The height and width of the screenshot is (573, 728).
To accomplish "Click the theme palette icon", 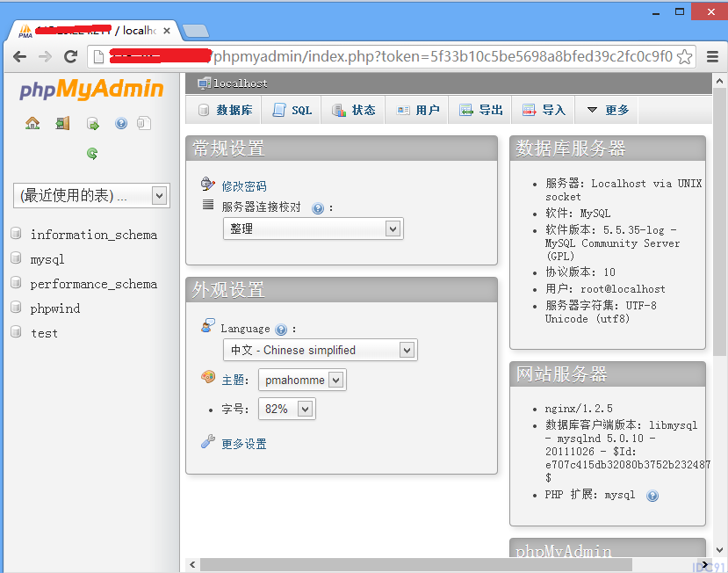I will [x=208, y=377].
